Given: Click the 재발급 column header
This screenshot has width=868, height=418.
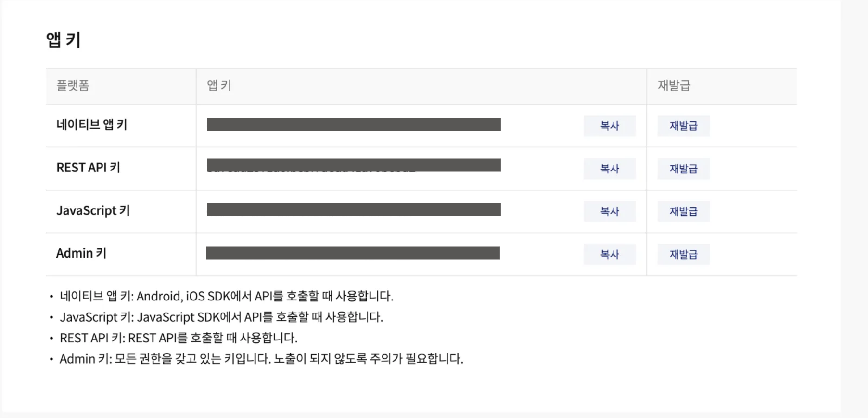Looking at the screenshot, I should (674, 86).
